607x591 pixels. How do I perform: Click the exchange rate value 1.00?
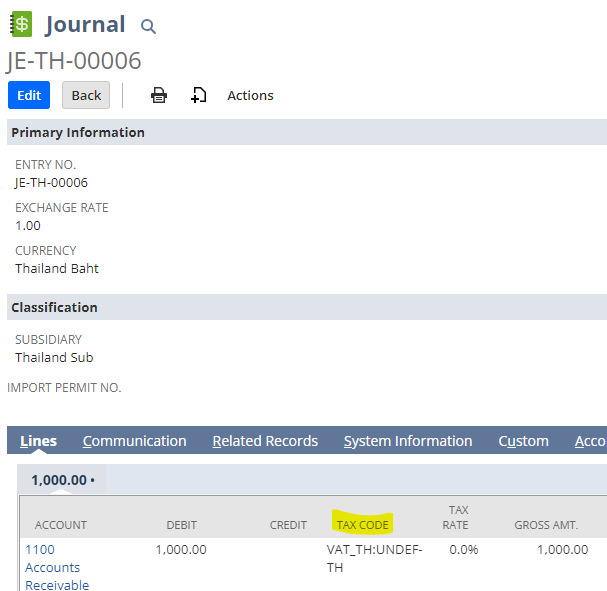click(27, 225)
